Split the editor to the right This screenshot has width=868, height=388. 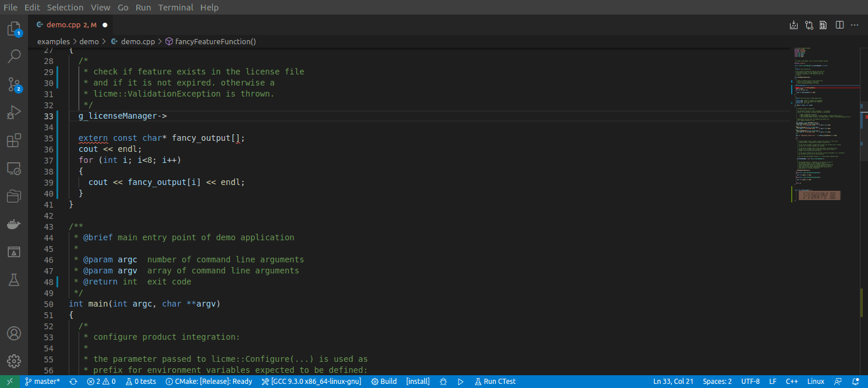[839, 25]
